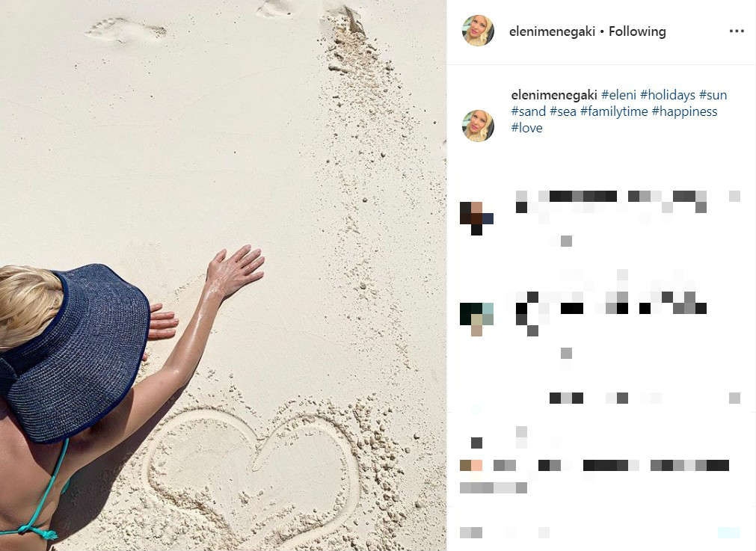Open elenimenegaki username in caption
Screen dimensions: 756x551
coord(554,95)
